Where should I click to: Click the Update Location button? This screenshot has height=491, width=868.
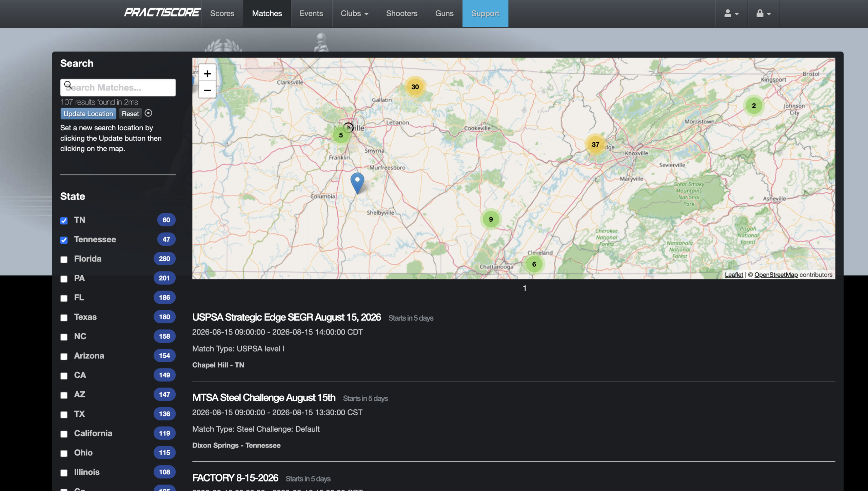[88, 114]
